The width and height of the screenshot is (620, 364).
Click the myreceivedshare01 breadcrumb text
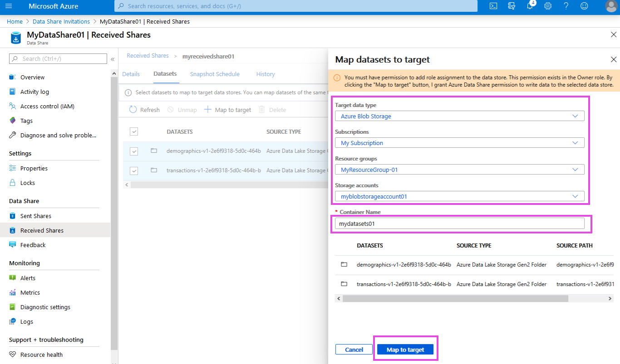click(208, 57)
